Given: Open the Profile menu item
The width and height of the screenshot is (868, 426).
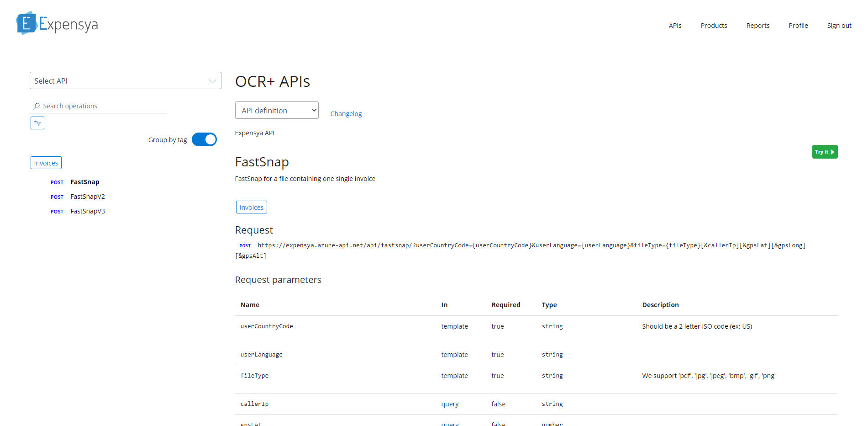Looking at the screenshot, I should 798,26.
